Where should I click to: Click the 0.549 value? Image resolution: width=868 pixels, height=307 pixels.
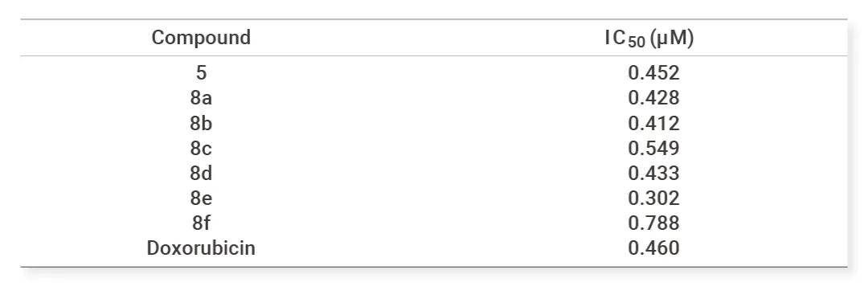click(x=653, y=148)
